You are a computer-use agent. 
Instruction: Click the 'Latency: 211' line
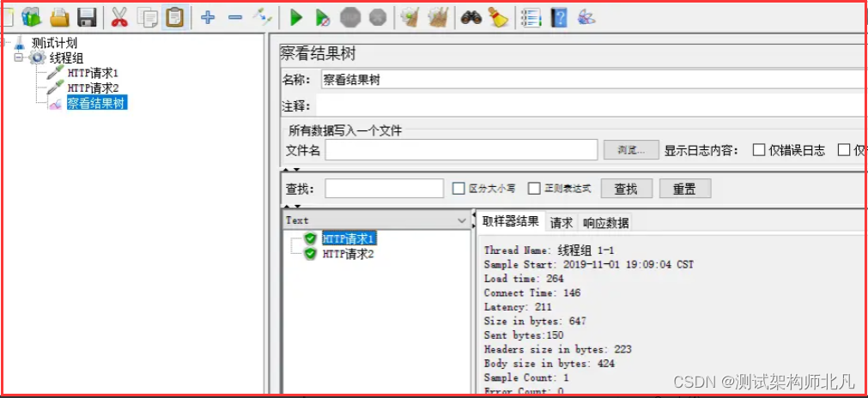click(518, 307)
